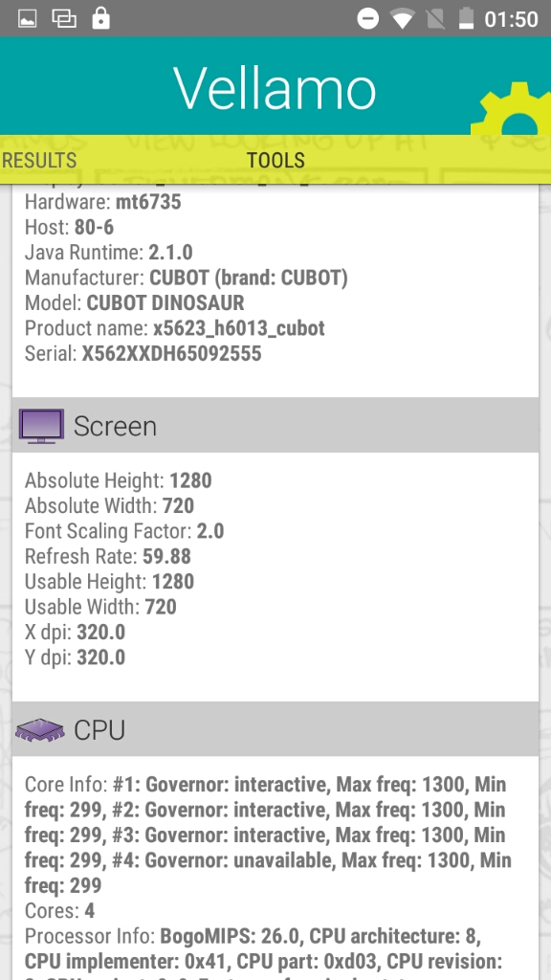Tap the Refresh Rate 59.88 entry
551x980 pixels.
click(x=108, y=556)
